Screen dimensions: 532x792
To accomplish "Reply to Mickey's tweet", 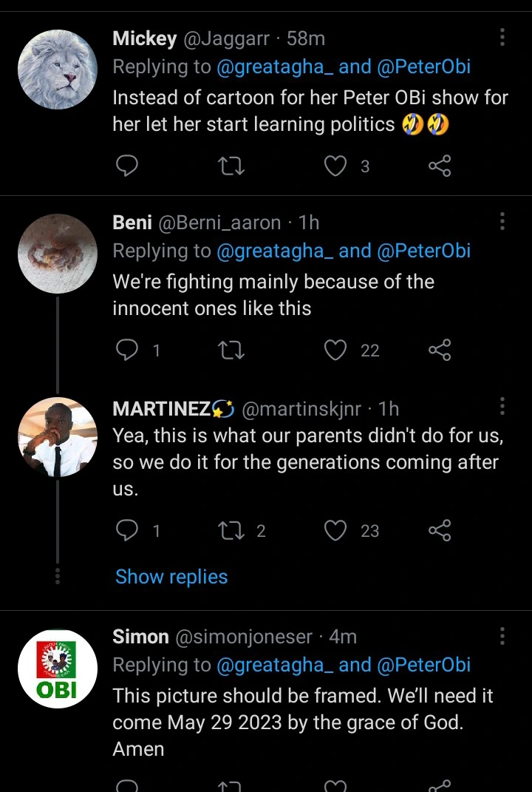I will [x=127, y=166].
